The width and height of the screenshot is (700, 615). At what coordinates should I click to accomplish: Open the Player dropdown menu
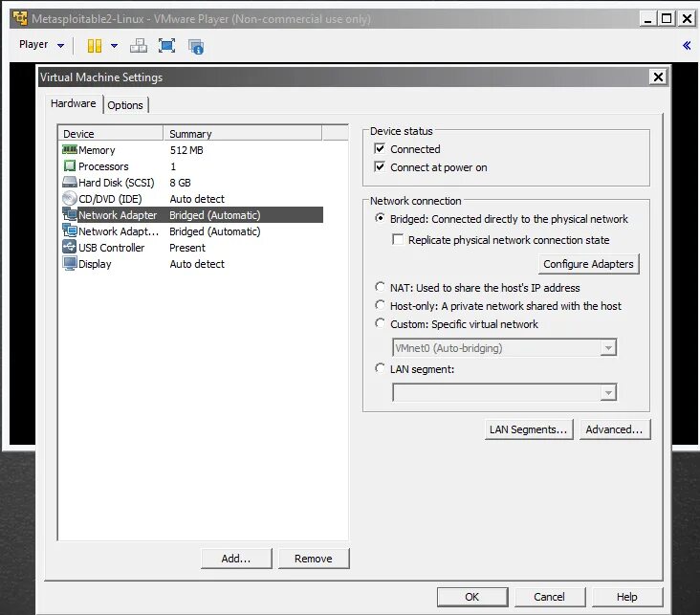(x=41, y=45)
